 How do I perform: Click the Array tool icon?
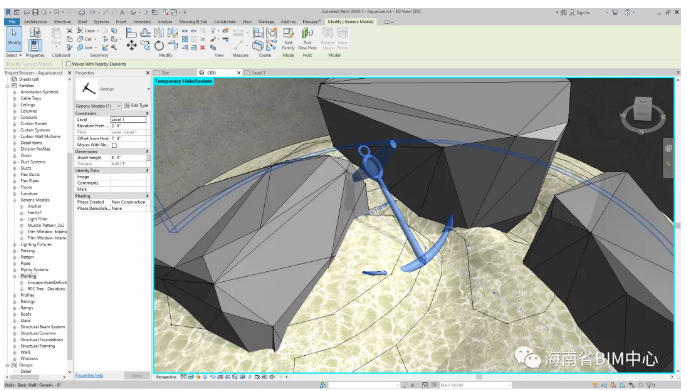(x=185, y=39)
